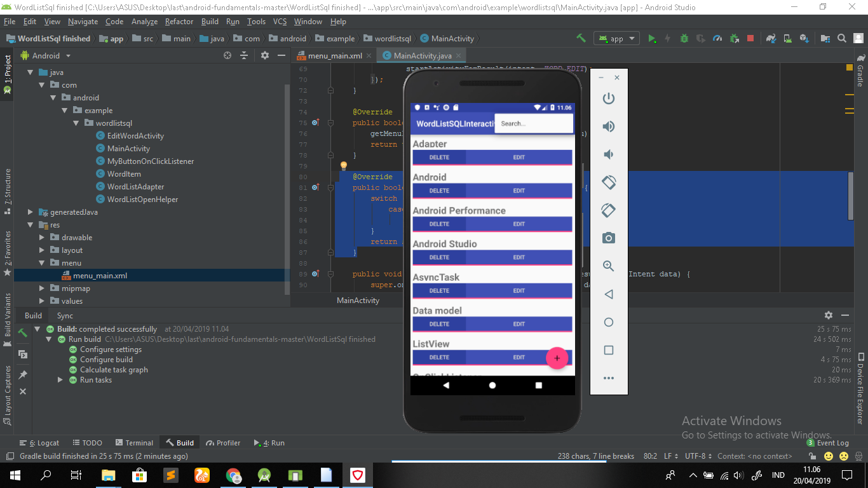Open the VCS menu
The image size is (868, 488).
(x=280, y=21)
